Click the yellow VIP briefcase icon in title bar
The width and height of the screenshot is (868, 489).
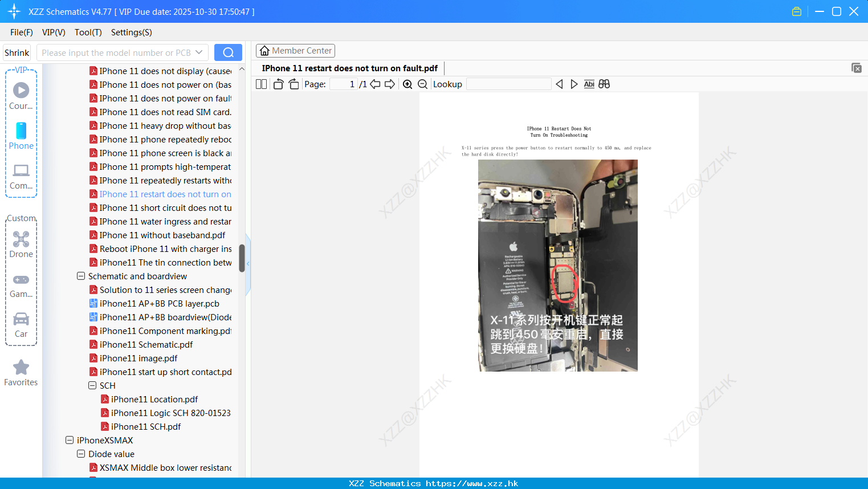coord(797,11)
